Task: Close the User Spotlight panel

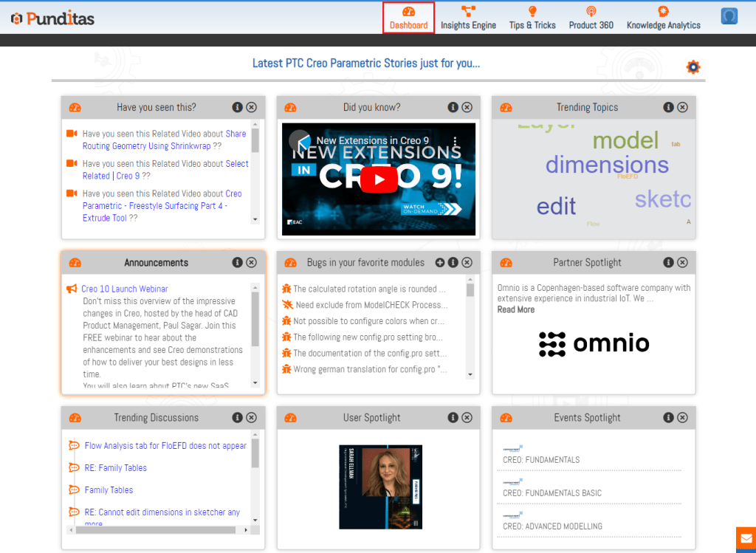Action: pos(467,417)
